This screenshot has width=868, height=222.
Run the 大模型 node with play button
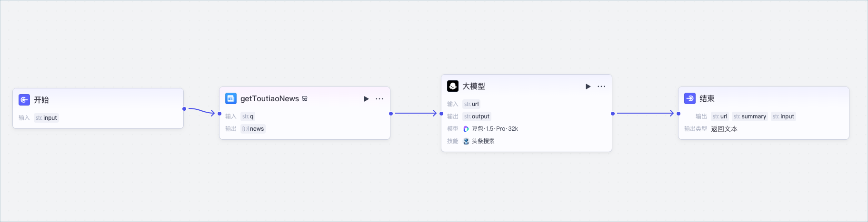[588, 87]
